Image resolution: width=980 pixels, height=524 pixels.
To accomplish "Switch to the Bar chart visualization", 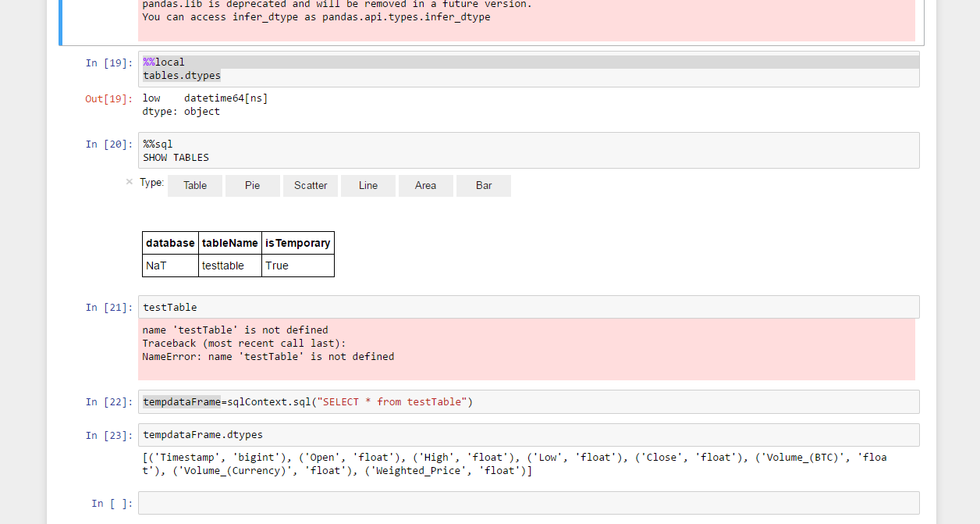I will (x=483, y=185).
